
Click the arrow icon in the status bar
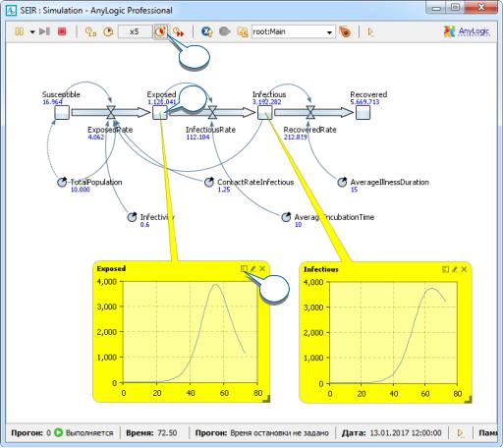(460, 432)
